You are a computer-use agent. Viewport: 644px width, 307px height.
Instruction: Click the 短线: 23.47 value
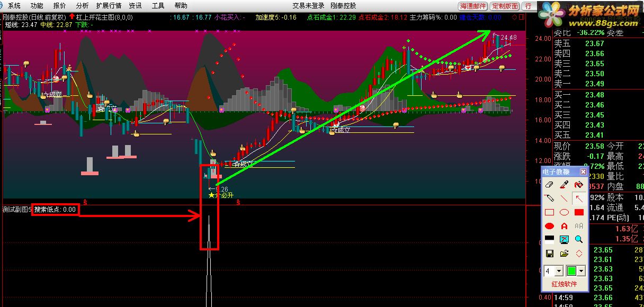21,24
